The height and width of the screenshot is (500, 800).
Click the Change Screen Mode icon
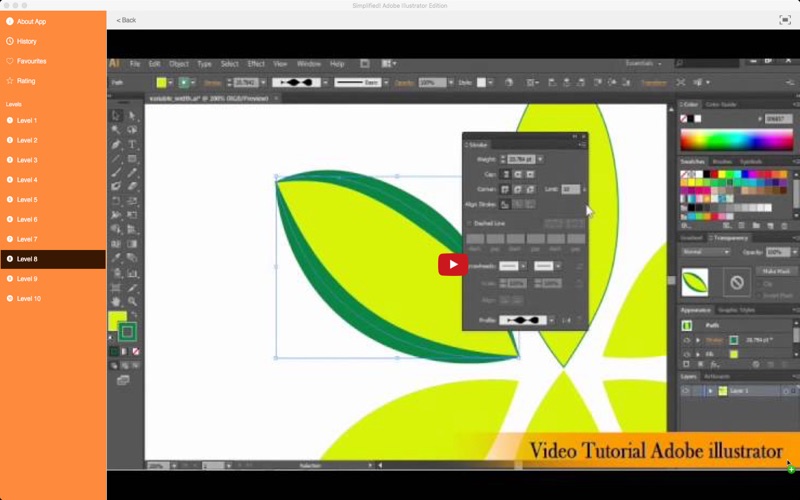[123, 380]
